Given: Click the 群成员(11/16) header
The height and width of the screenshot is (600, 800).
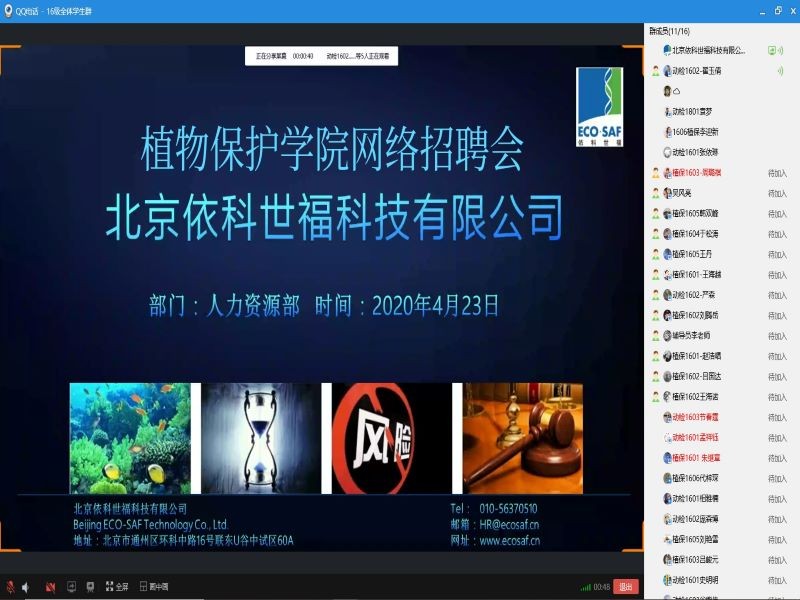Looking at the screenshot, I should 669,31.
